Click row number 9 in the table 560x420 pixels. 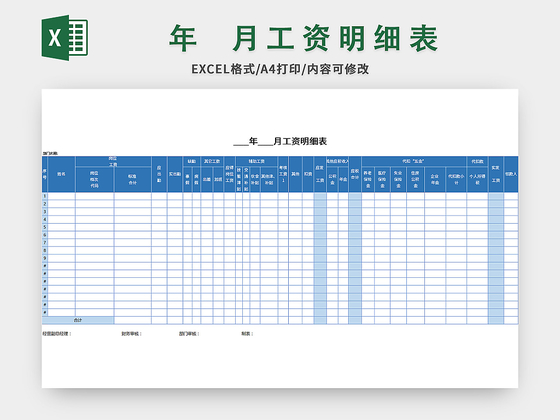click(x=45, y=258)
